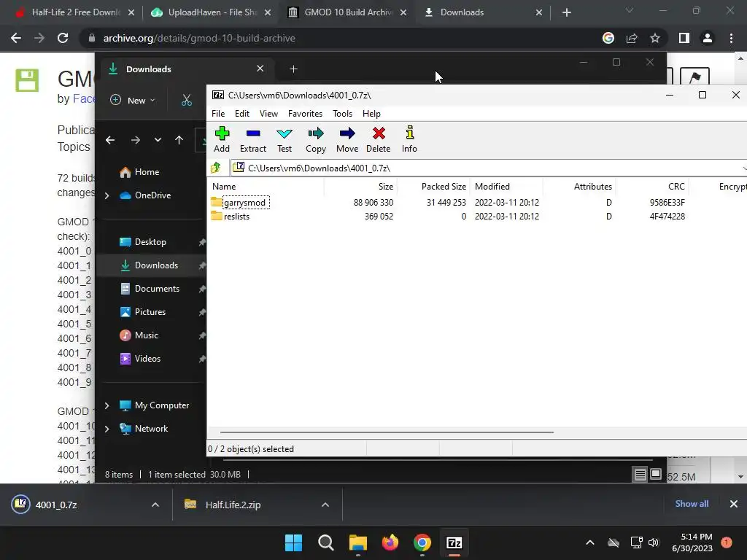Select Downloads in File Explorer sidebar
Screen dimensions: 747x560
tap(152, 265)
